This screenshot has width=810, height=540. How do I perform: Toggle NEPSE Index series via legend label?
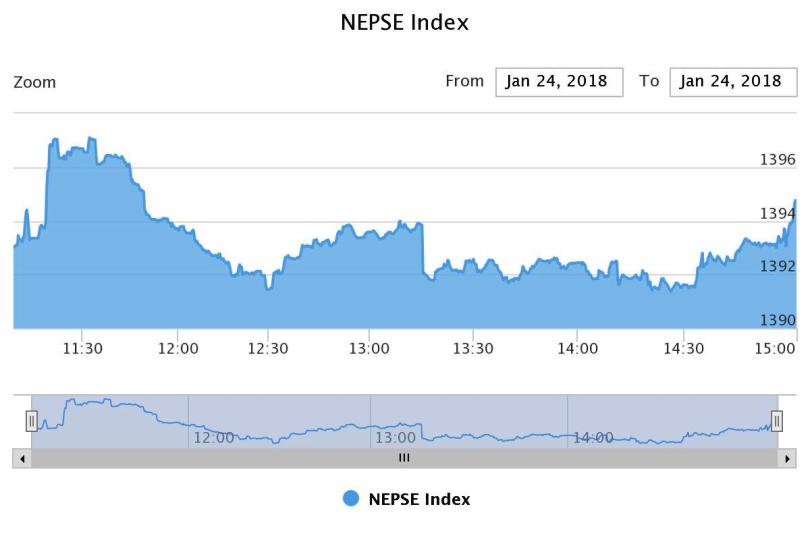click(x=419, y=499)
